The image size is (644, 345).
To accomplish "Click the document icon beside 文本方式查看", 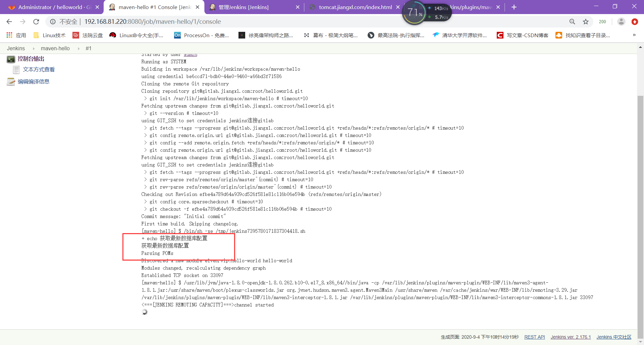I will (x=16, y=70).
